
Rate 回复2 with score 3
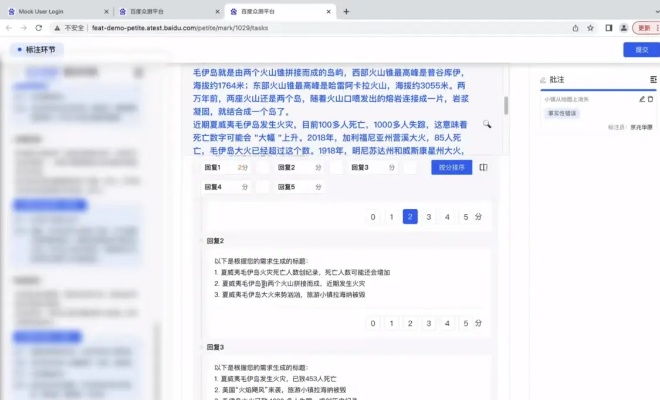click(428, 323)
